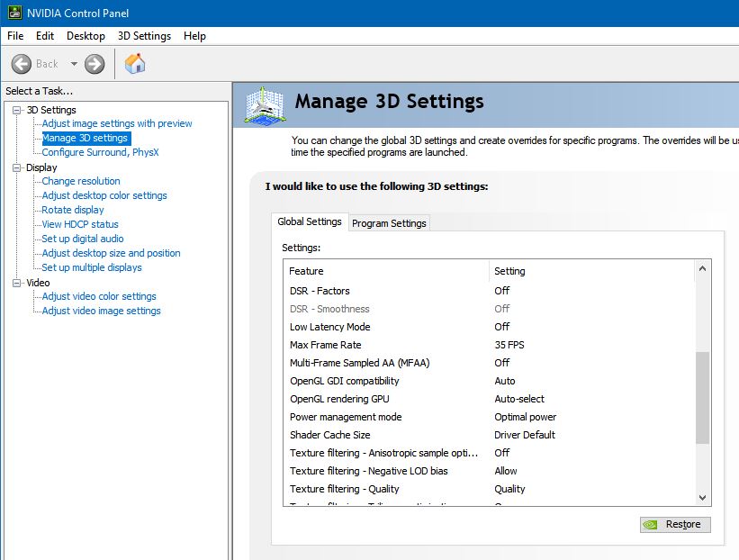Image resolution: width=739 pixels, height=560 pixels.
Task: Click the Power management mode value
Action: [x=526, y=417]
